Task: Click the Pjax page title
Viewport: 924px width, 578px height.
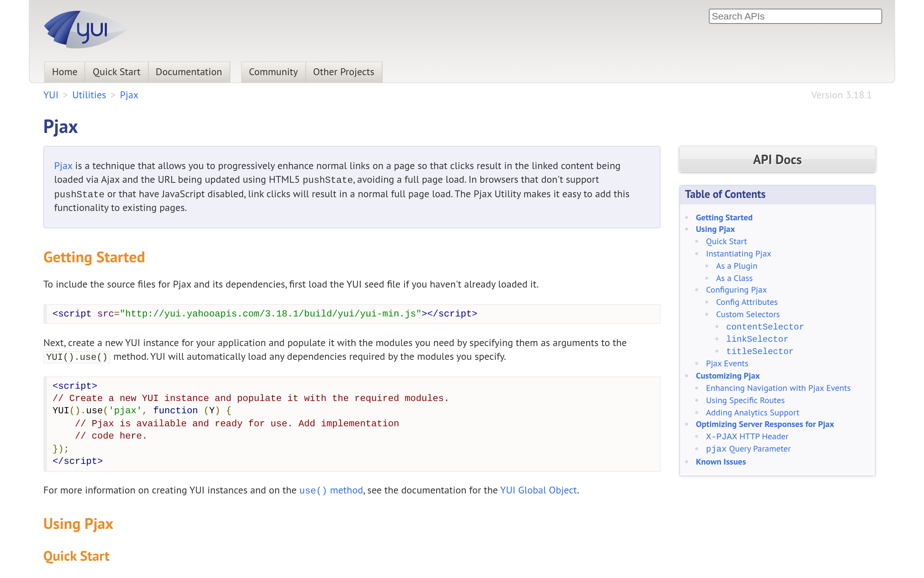Action: click(x=60, y=127)
